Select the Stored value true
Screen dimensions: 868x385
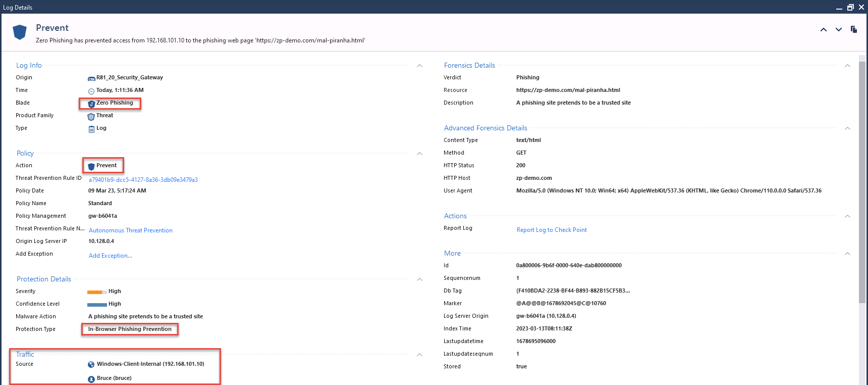point(521,366)
